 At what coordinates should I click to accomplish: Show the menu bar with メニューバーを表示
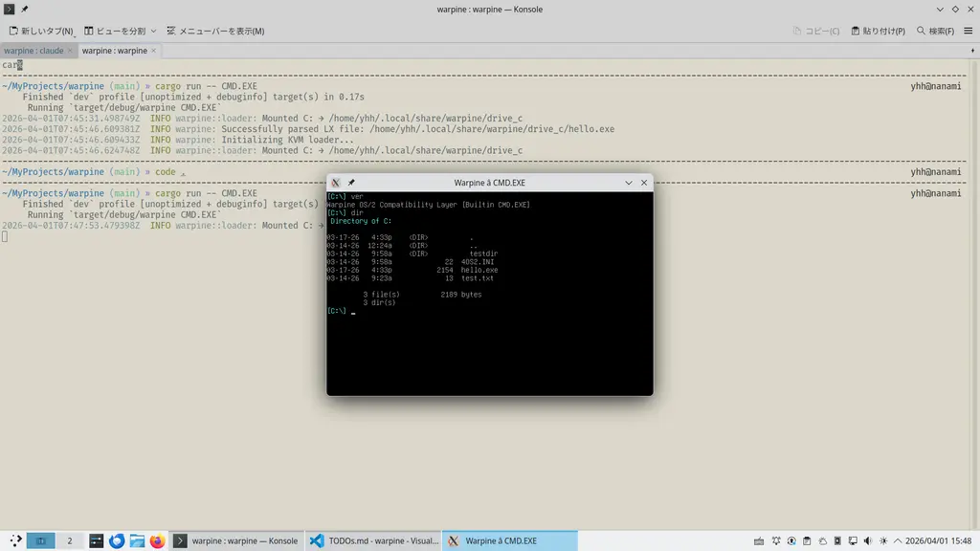[x=215, y=31]
